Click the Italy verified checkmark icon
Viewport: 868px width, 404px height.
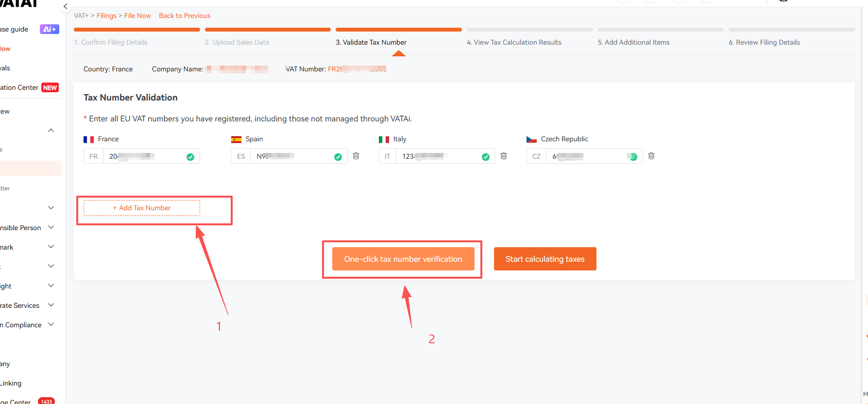[x=486, y=157]
